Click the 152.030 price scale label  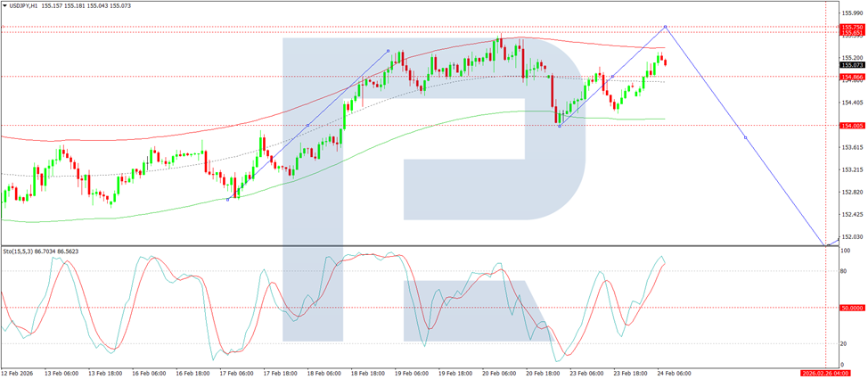tap(853, 237)
